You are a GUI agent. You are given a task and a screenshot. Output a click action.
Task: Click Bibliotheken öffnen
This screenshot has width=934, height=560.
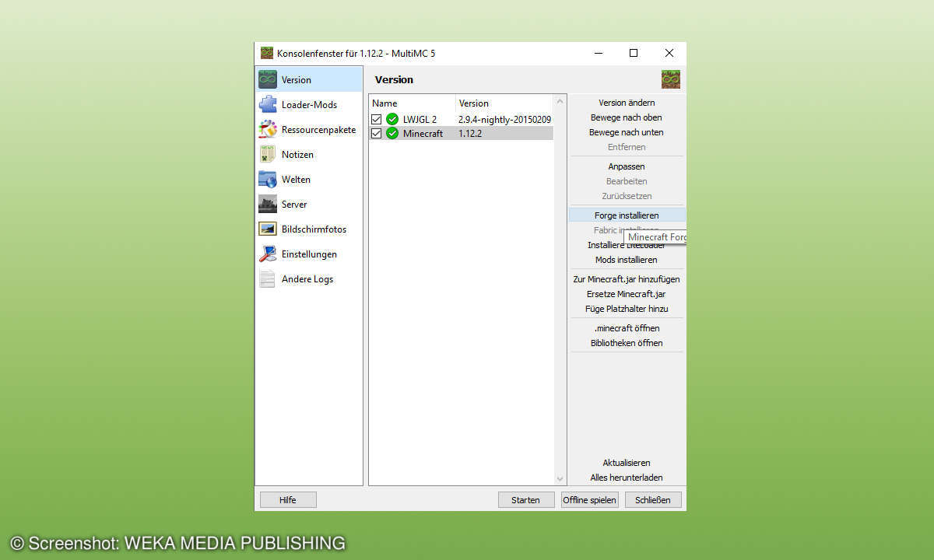(627, 343)
